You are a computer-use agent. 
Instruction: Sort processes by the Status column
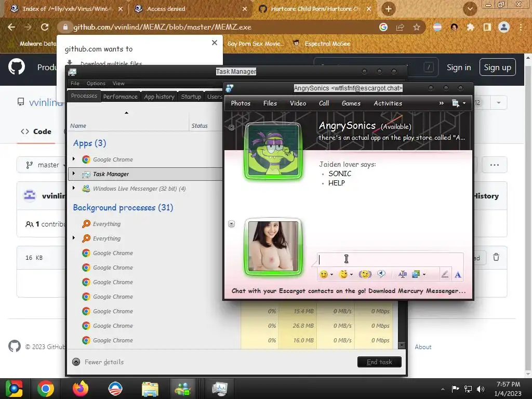[x=205, y=126]
